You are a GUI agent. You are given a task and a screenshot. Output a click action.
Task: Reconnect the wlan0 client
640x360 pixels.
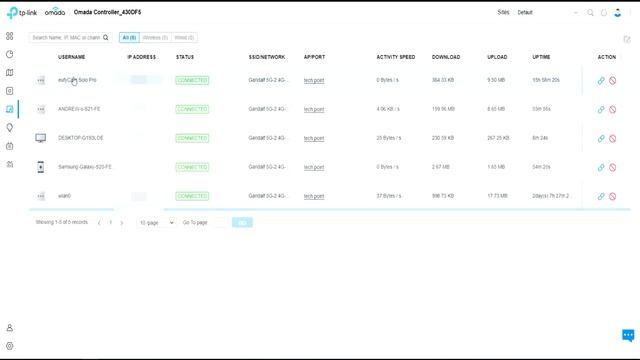coord(601,196)
